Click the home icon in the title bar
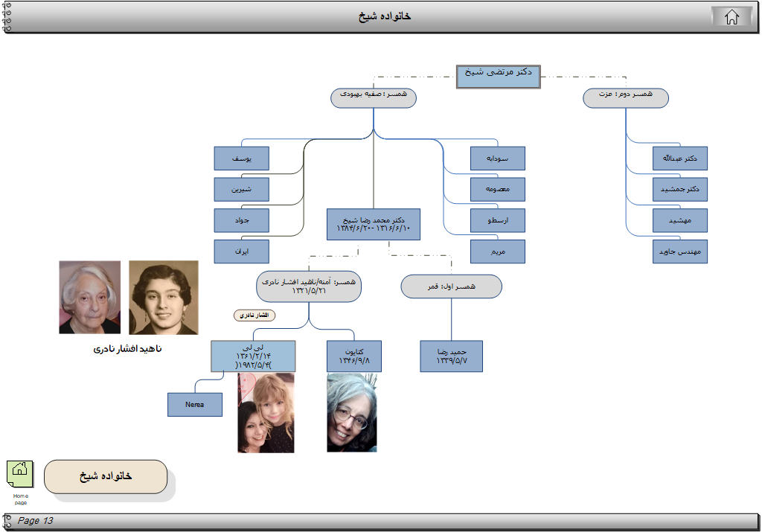The height and width of the screenshot is (532, 762). tap(731, 17)
